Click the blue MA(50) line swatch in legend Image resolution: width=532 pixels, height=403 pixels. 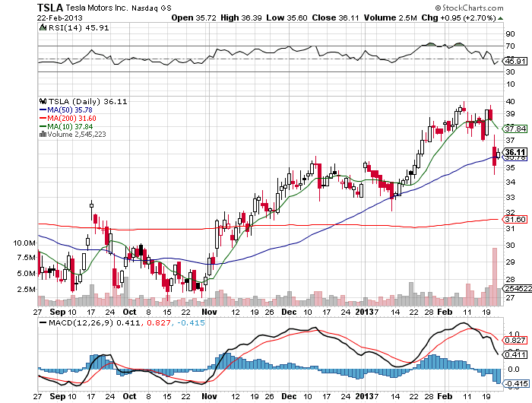[43, 110]
